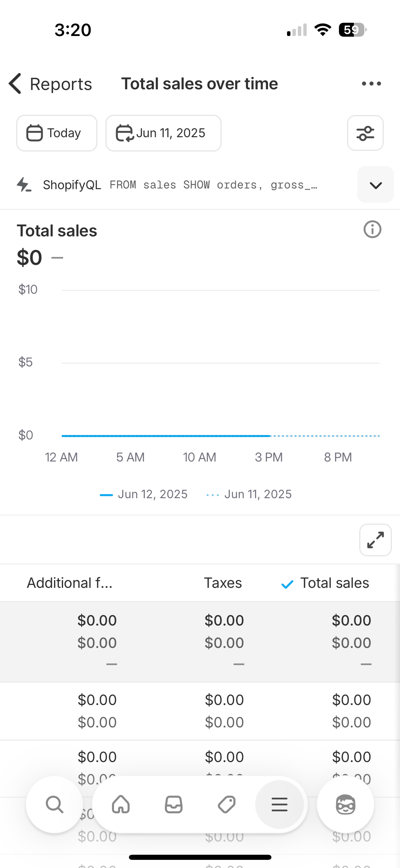Open the hamburger menu tab

point(280,804)
